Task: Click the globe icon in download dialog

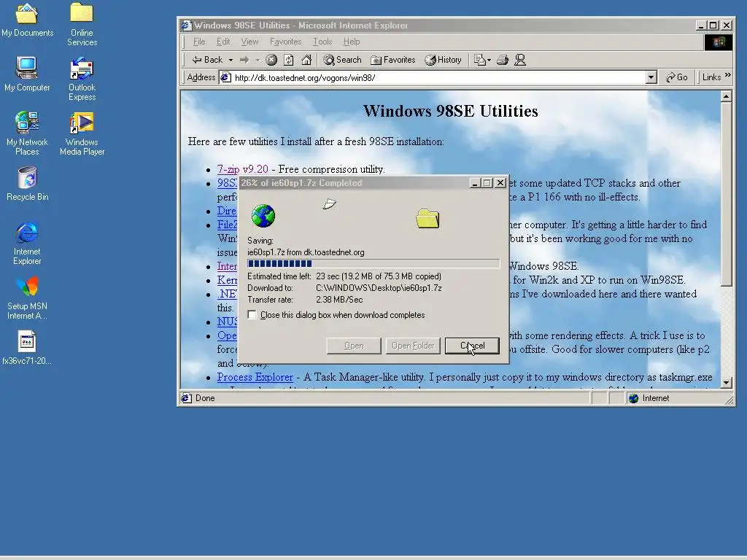Action: 263,216
